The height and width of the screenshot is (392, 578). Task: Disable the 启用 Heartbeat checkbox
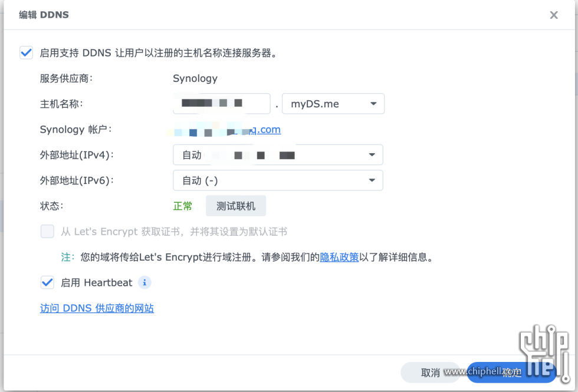pyautogui.click(x=47, y=282)
